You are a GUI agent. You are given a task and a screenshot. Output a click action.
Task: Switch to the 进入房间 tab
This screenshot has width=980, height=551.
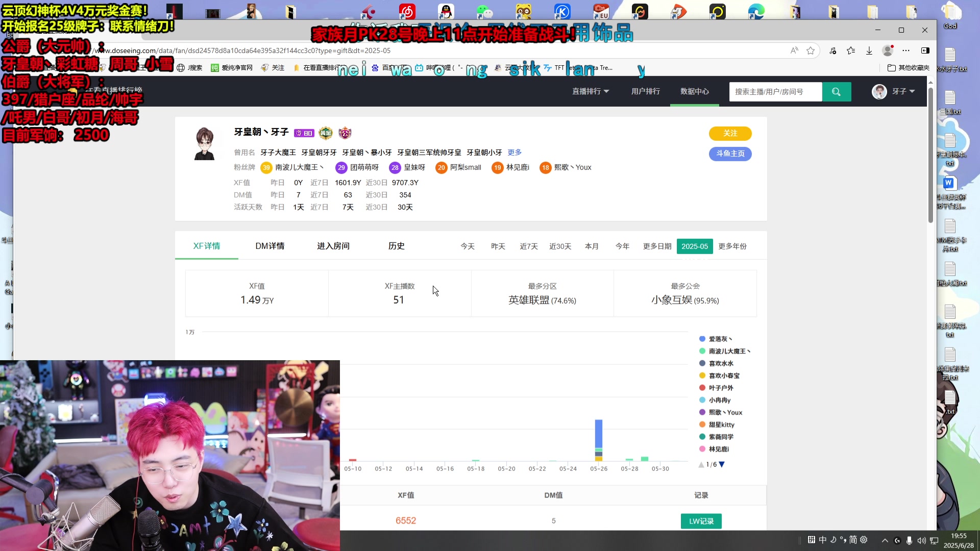(333, 246)
